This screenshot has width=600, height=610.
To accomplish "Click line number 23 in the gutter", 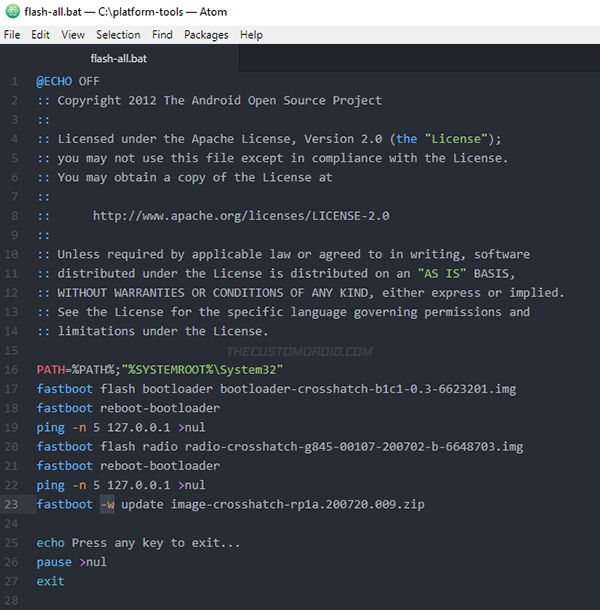I will pos(11,504).
